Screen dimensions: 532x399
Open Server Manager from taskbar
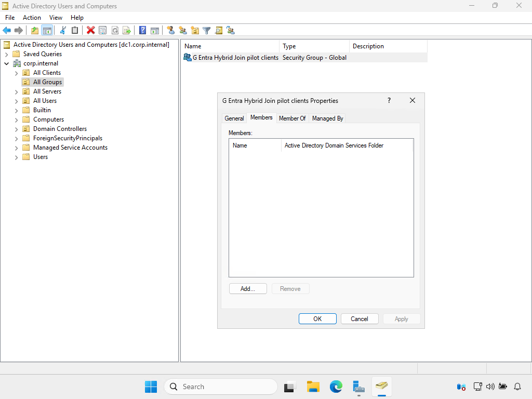click(x=358, y=387)
